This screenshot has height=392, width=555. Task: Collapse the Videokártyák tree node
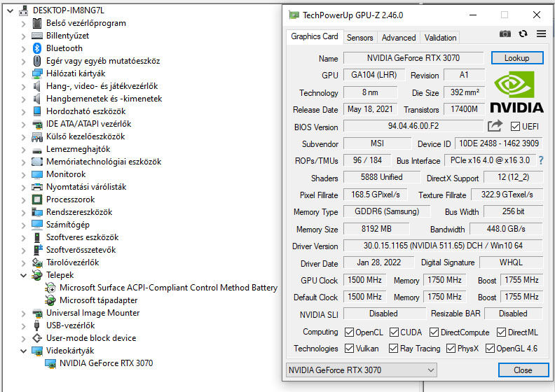tap(23, 351)
